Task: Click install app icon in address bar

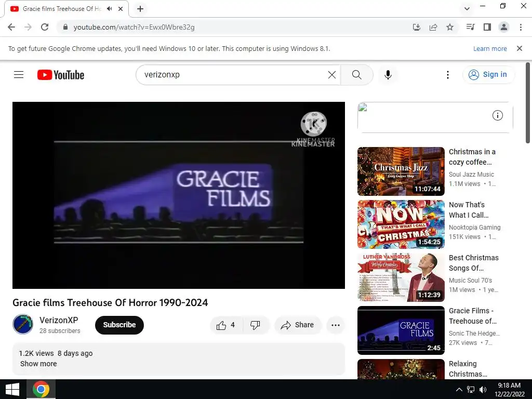Action: click(x=417, y=27)
